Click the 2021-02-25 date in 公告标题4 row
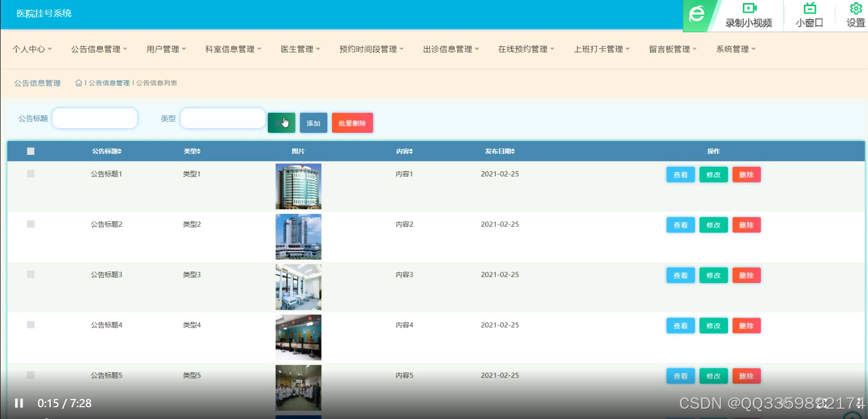Screen dimensions: 868x419 [x=500, y=325]
